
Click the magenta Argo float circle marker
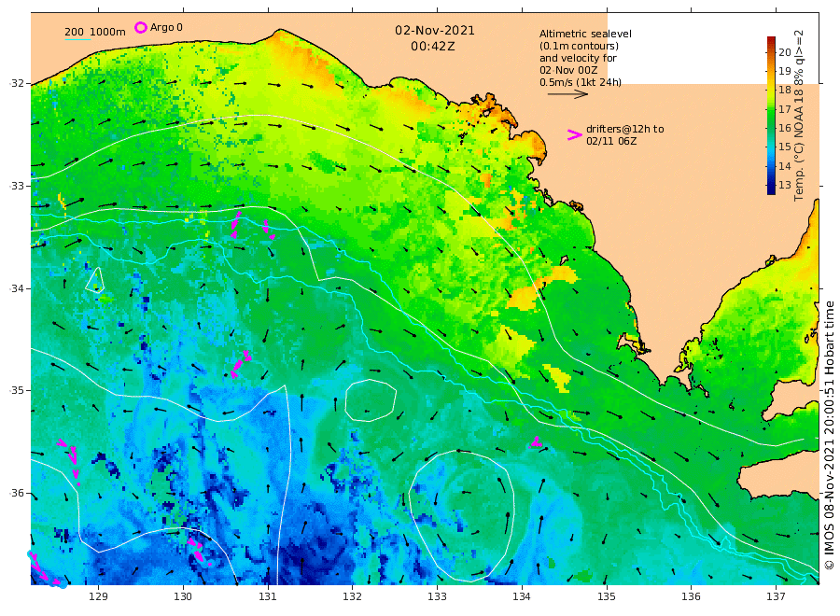(x=140, y=27)
